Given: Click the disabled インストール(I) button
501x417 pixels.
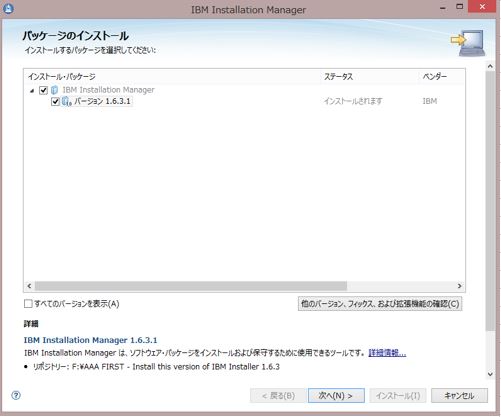Looking at the screenshot, I should (398, 396).
